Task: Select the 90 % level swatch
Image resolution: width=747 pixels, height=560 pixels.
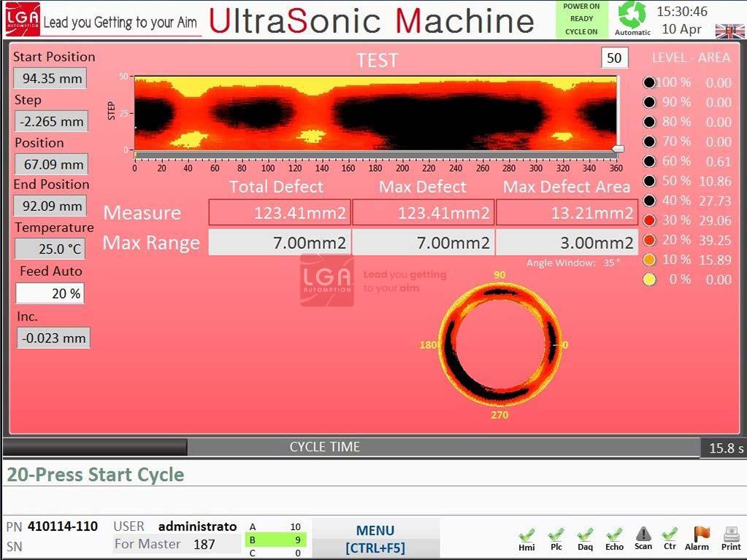Action: pos(649,102)
